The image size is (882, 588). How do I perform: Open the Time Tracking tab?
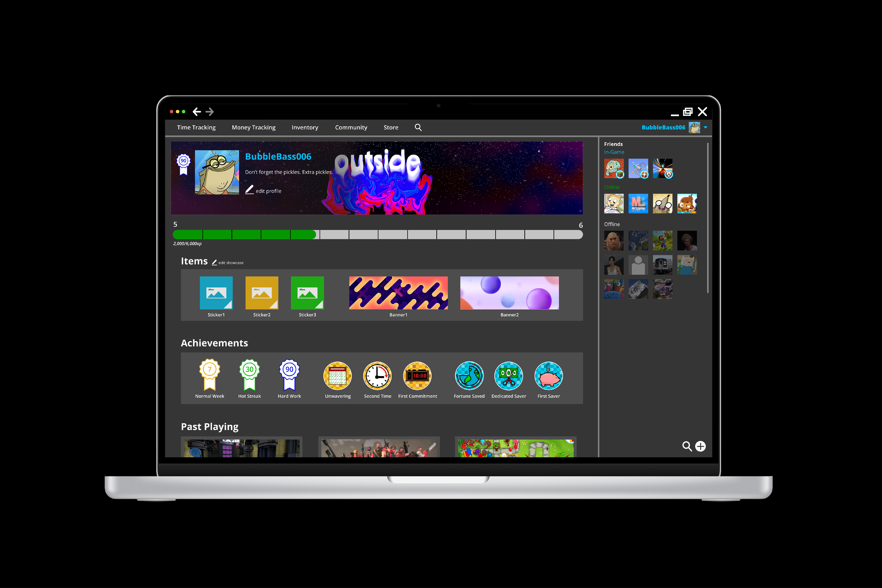pyautogui.click(x=196, y=127)
